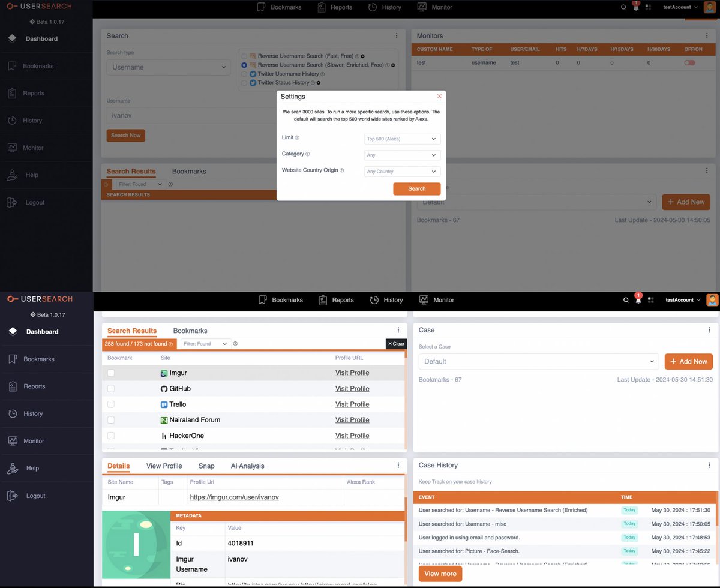Open three-dot menu of Details panel

(x=398, y=465)
